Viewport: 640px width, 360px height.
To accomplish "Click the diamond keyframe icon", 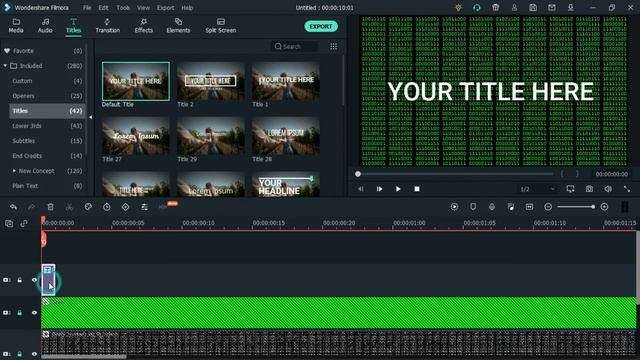I will tap(125, 207).
